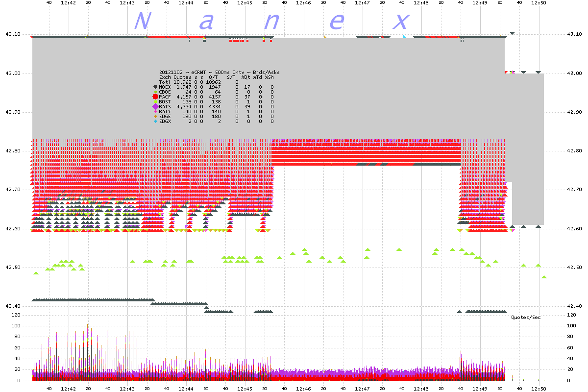This screenshot has width=588, height=392.
Task: Click the BOST exchange label in legend
Action: 165,101
